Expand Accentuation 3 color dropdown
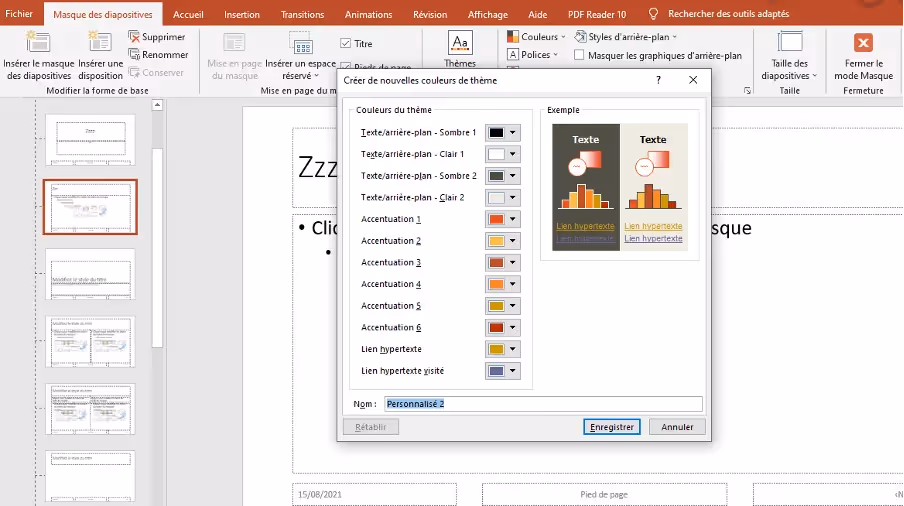Image resolution: width=904 pixels, height=506 pixels. 513,263
